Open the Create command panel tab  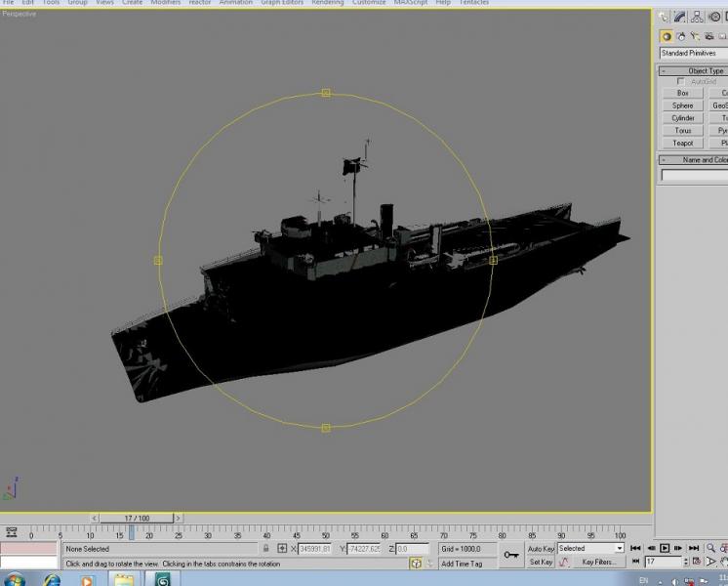[x=663, y=18]
